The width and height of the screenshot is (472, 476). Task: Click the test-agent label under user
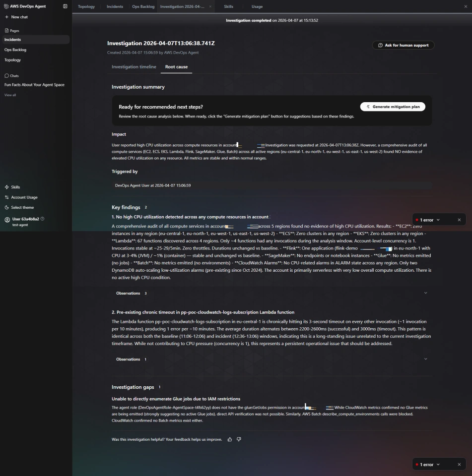click(x=20, y=225)
